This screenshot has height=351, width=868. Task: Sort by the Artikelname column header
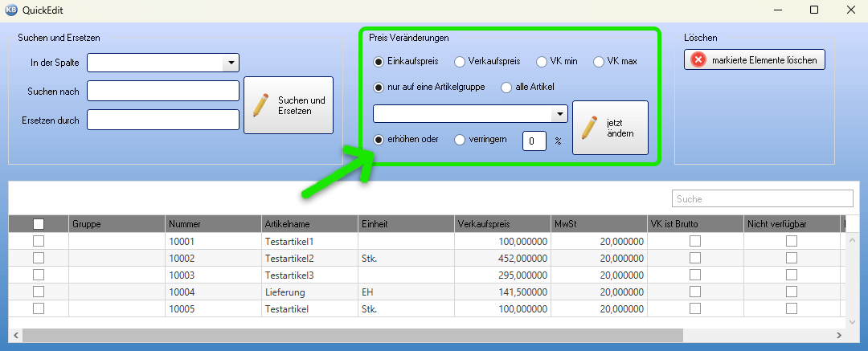309,224
